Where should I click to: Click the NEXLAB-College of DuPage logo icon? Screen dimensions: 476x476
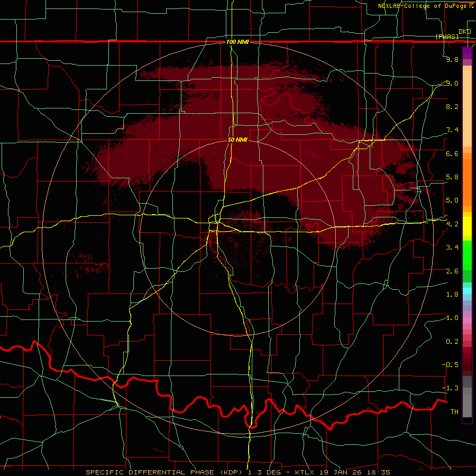471,6
